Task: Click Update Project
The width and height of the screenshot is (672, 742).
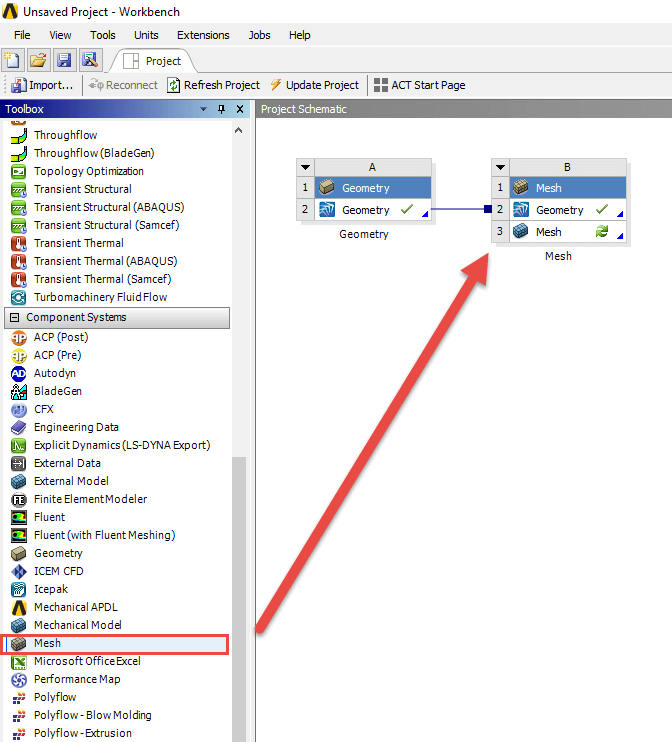Action: (315, 85)
